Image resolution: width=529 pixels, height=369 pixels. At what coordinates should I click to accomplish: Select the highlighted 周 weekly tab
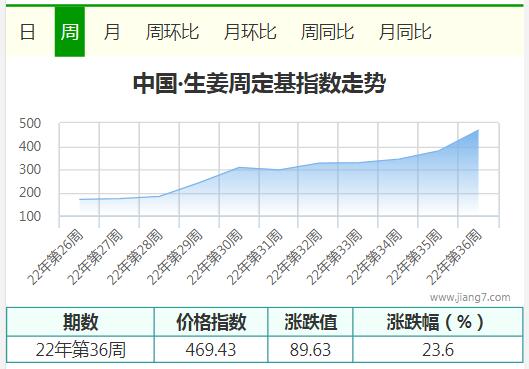[x=70, y=32]
